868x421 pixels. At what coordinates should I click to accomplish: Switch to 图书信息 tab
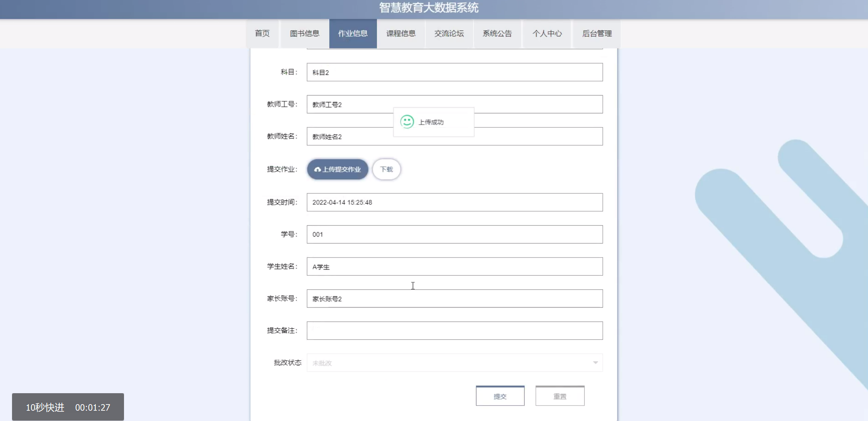point(304,33)
